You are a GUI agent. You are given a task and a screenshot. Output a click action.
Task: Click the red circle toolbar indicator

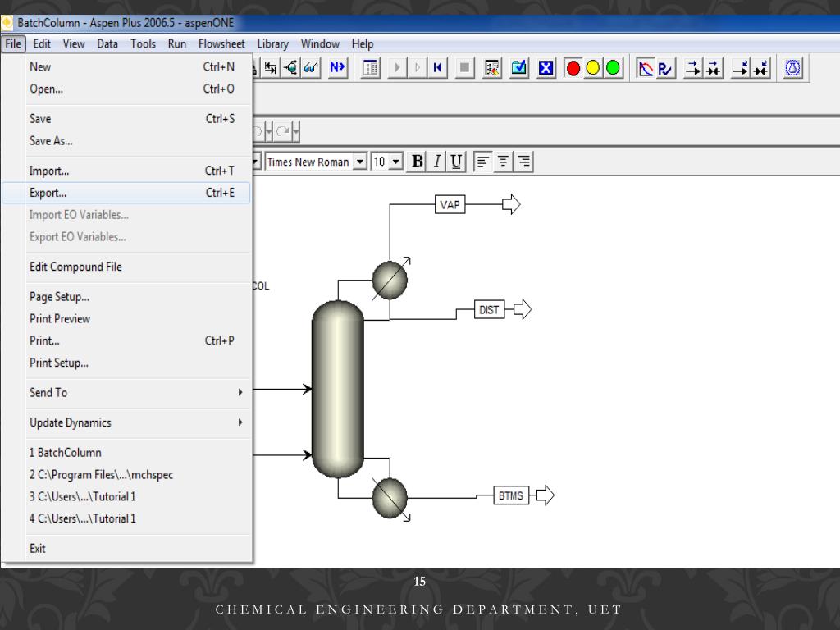[573, 68]
